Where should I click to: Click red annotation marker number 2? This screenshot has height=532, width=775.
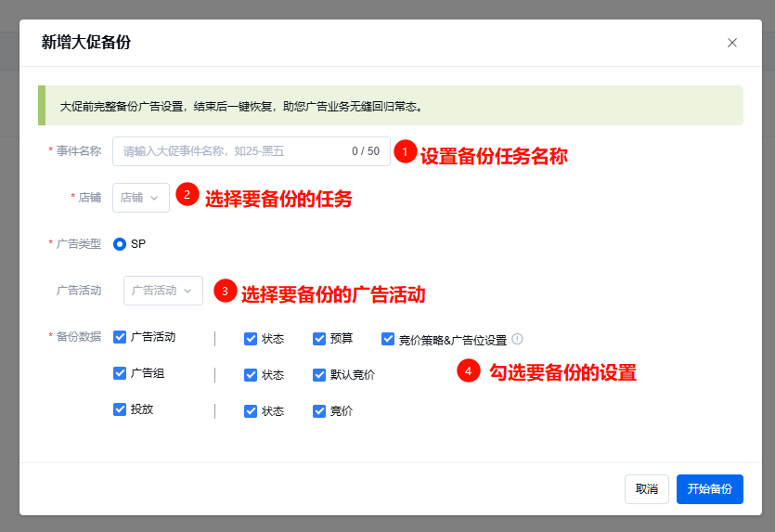pos(187,194)
